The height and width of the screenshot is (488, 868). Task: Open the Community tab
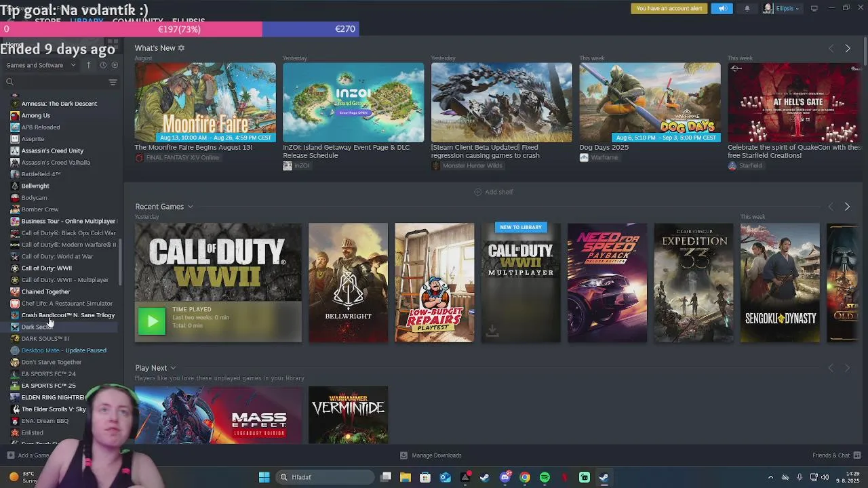[138, 21]
